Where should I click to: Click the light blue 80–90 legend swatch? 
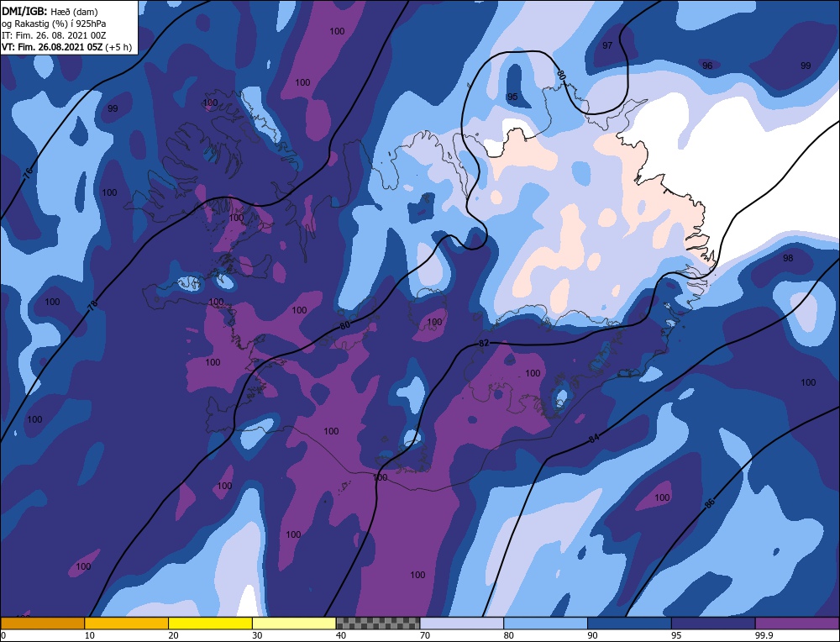pos(546,623)
